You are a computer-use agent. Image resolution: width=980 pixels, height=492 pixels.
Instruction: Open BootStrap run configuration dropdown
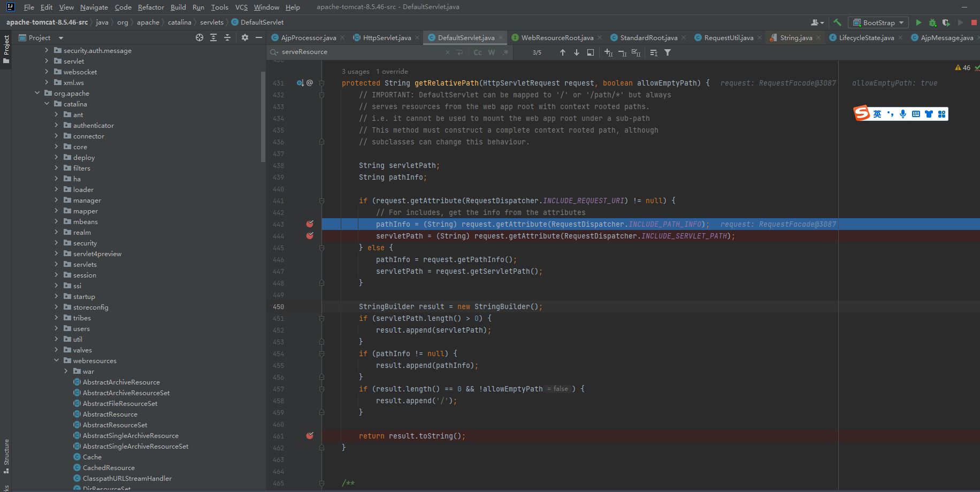(878, 22)
